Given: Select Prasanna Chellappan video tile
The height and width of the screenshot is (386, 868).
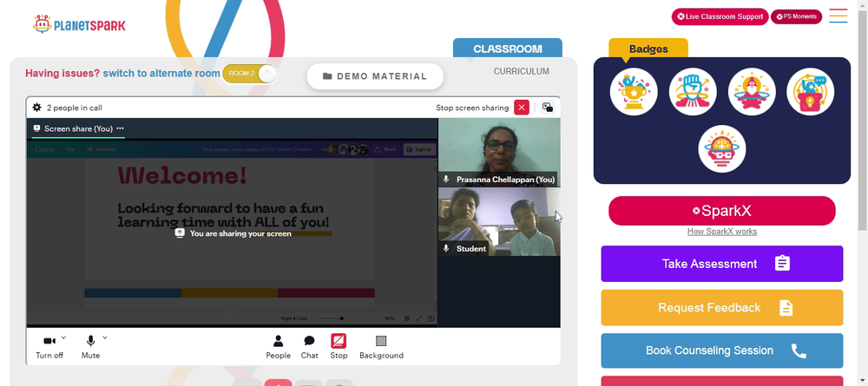Looking at the screenshot, I should [x=499, y=152].
